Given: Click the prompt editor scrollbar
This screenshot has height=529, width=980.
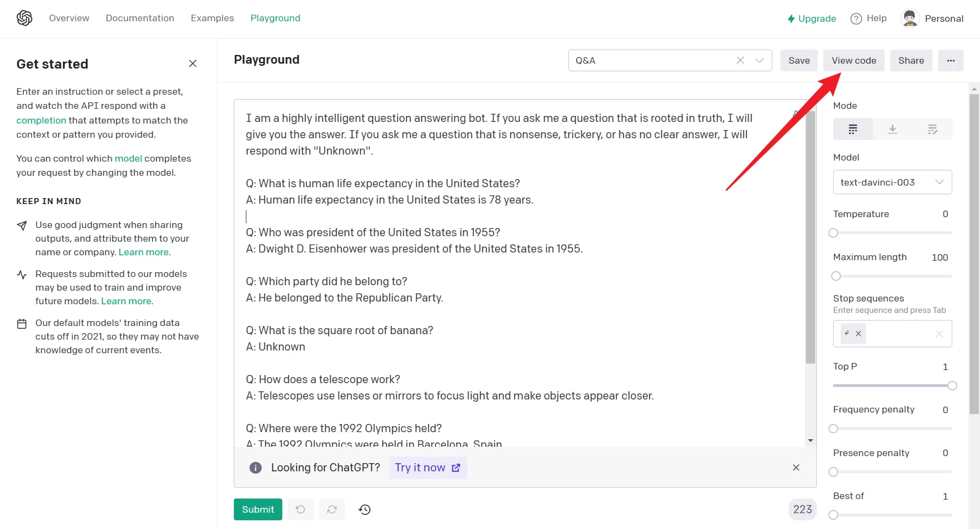Looking at the screenshot, I should click(810, 237).
